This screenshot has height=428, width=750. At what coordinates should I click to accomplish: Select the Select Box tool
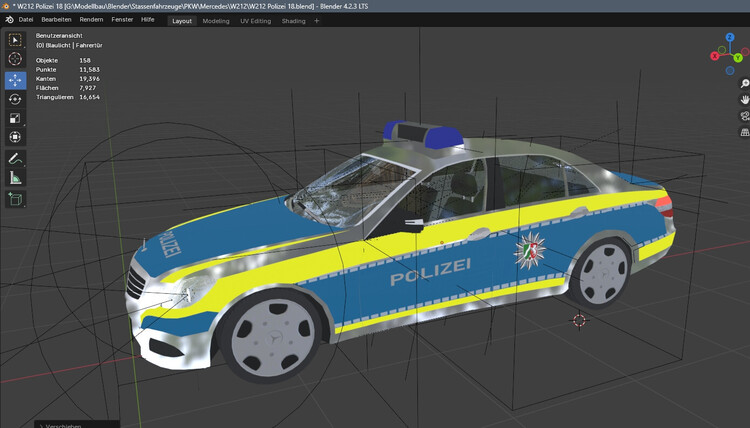(15, 41)
